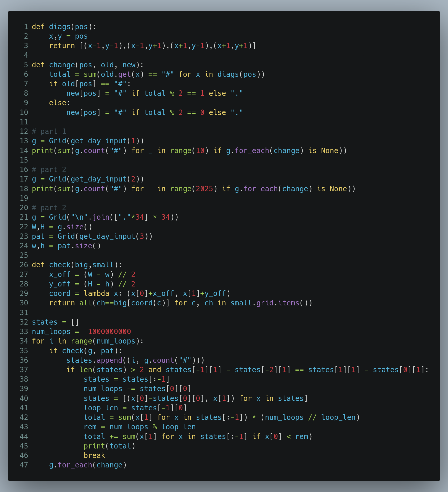Screen dimensions: 448x492
Task: Click "small.grid.items()" on line 30
Action: [x=271, y=303]
